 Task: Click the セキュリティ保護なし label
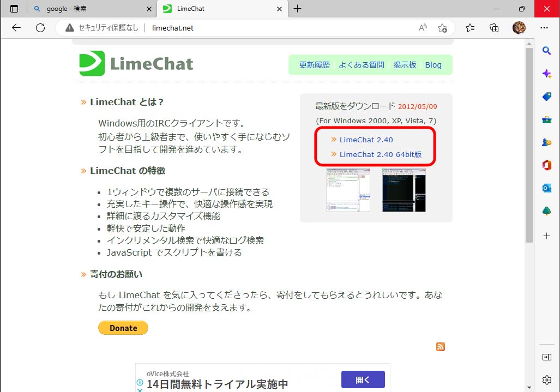108,28
